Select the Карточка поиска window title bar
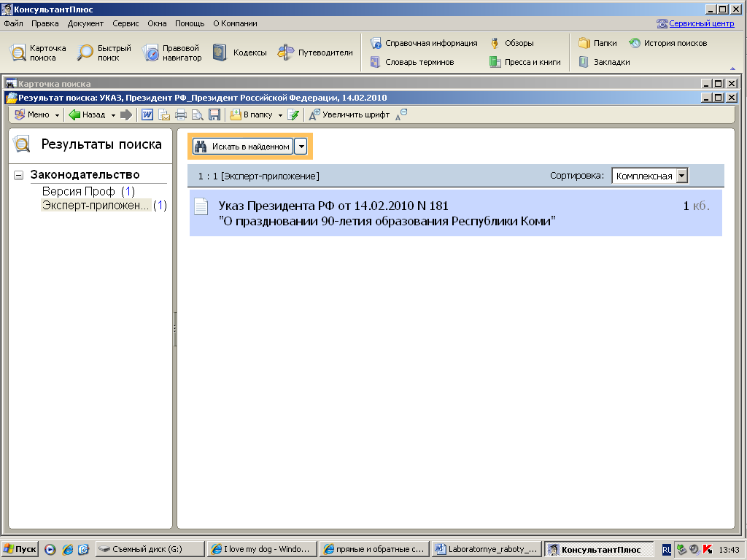Image resolution: width=747 pixels, height=560 pixels. 351,84
